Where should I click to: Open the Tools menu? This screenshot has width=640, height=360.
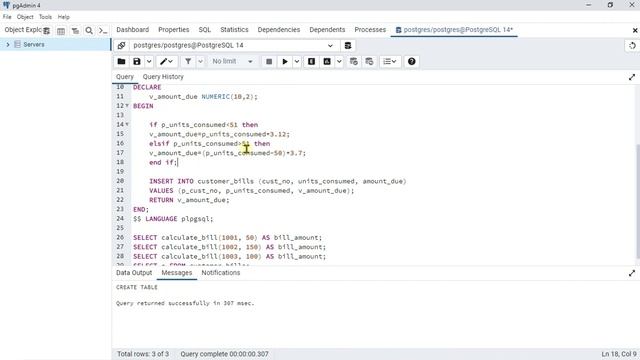coord(45,17)
